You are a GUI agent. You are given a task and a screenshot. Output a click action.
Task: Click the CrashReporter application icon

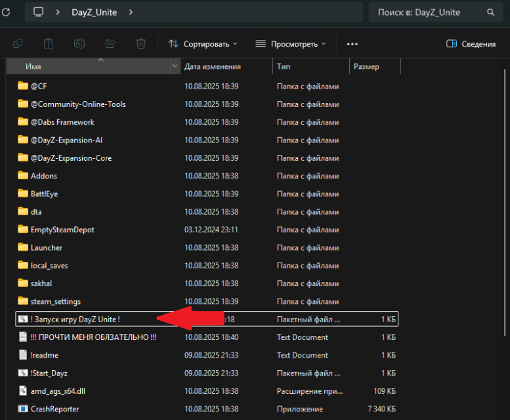pos(23,409)
